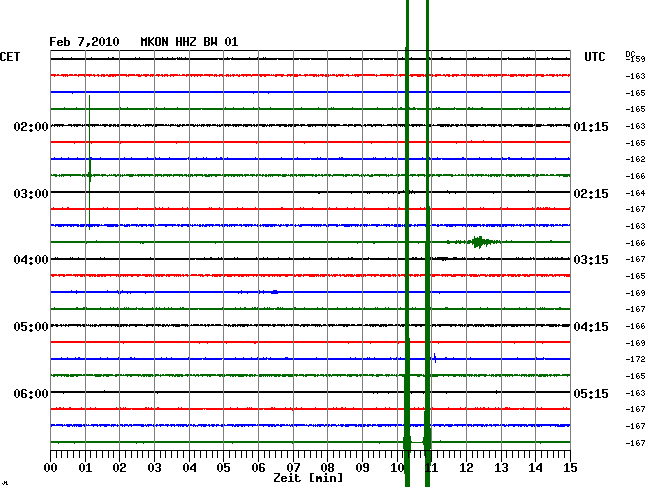Image resolution: width=650 pixels, height=494 pixels.
Task: Click the thick green vertical spike near minute 11
Action: click(x=427, y=245)
